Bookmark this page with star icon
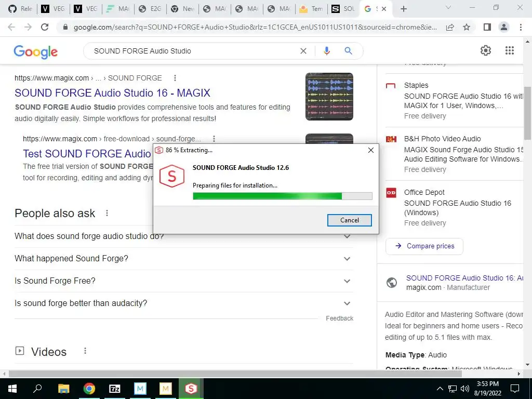The image size is (532, 399). pos(467,27)
